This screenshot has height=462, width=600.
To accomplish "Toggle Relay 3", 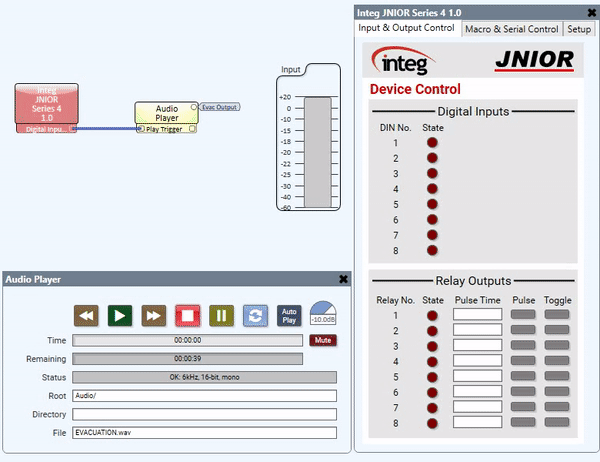I will [x=557, y=345].
